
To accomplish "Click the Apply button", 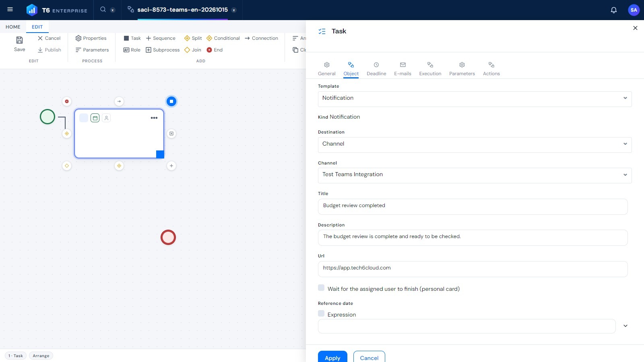I will pyautogui.click(x=332, y=358).
